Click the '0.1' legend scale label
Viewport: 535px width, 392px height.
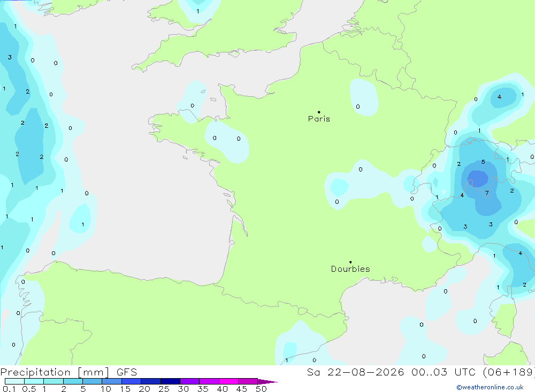(9, 389)
